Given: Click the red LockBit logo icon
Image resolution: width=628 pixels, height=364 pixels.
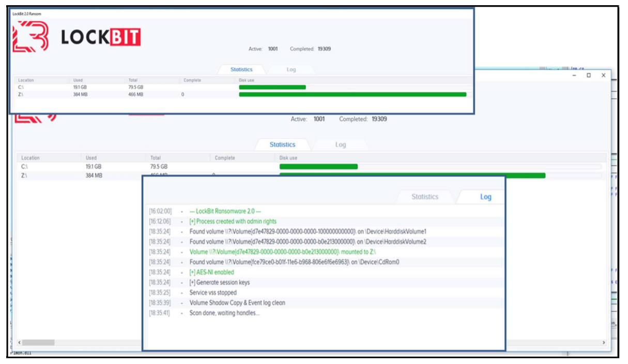Looking at the screenshot, I should 30,36.
